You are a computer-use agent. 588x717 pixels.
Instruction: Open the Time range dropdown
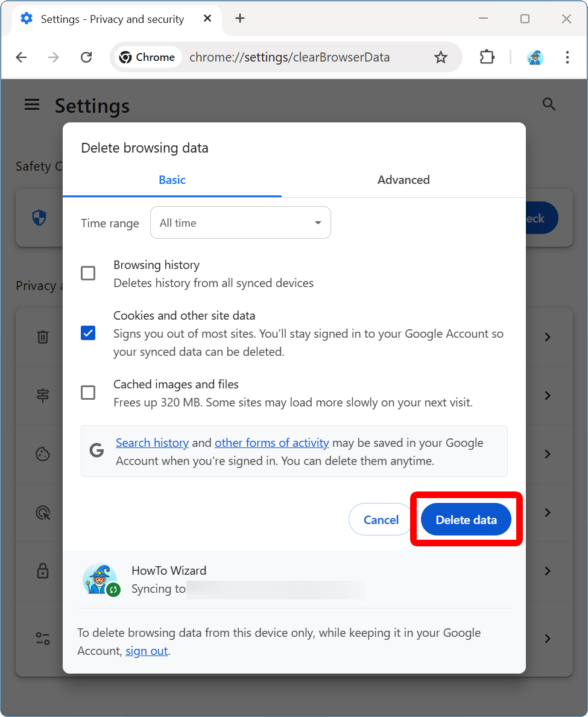pos(240,223)
